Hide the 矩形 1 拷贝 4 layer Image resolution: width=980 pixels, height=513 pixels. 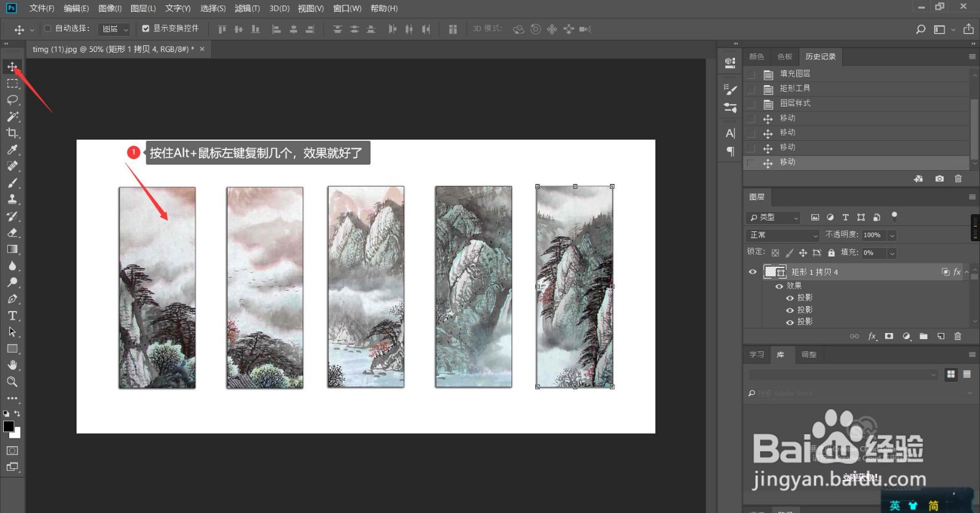[753, 272]
